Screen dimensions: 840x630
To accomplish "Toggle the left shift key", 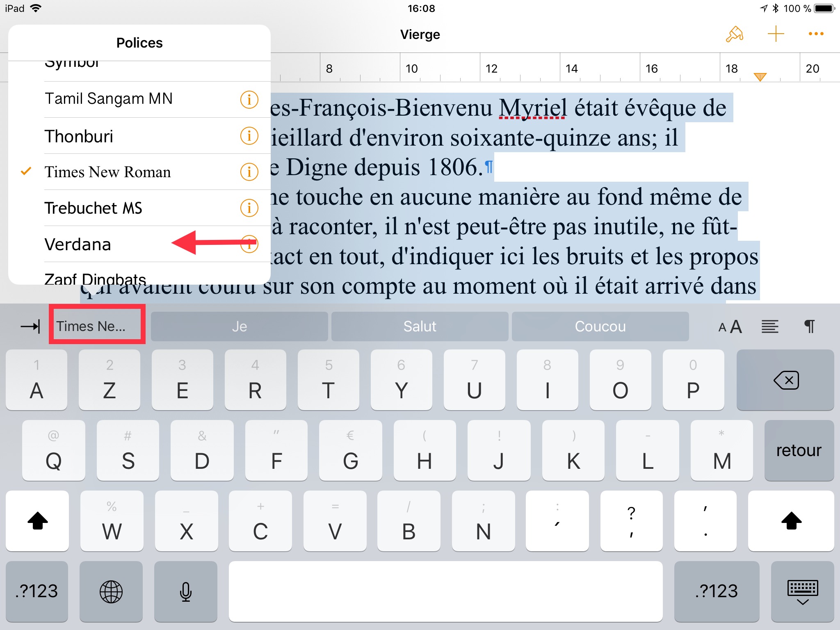I will coord(37,521).
